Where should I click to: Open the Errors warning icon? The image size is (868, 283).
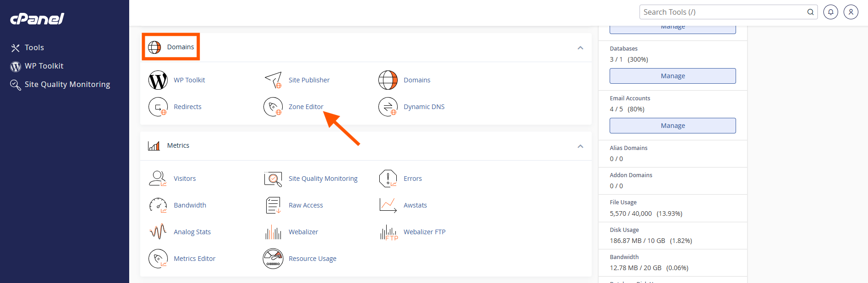point(388,179)
